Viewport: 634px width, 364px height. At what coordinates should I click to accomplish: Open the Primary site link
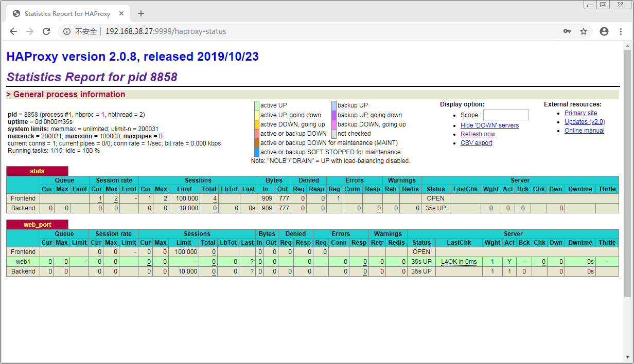[x=580, y=113]
